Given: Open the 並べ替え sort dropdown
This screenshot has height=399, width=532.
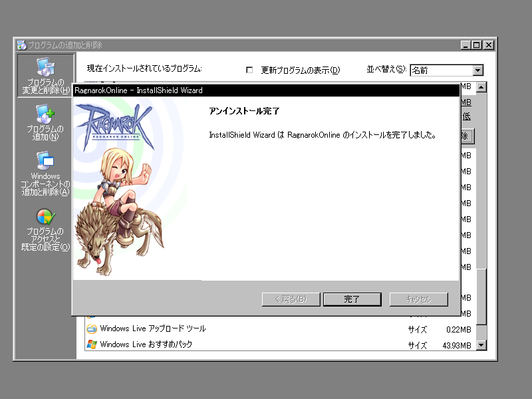Looking at the screenshot, I should coord(477,70).
